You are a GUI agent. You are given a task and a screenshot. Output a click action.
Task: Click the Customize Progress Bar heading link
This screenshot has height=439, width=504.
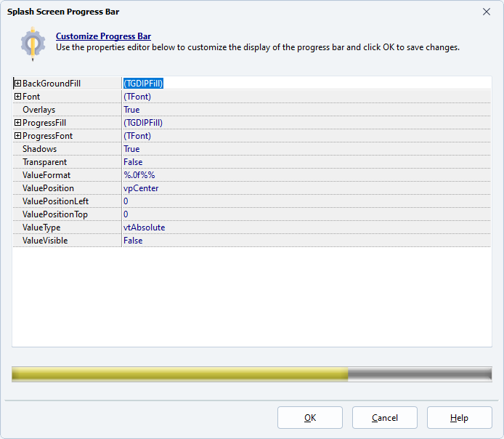pos(103,36)
